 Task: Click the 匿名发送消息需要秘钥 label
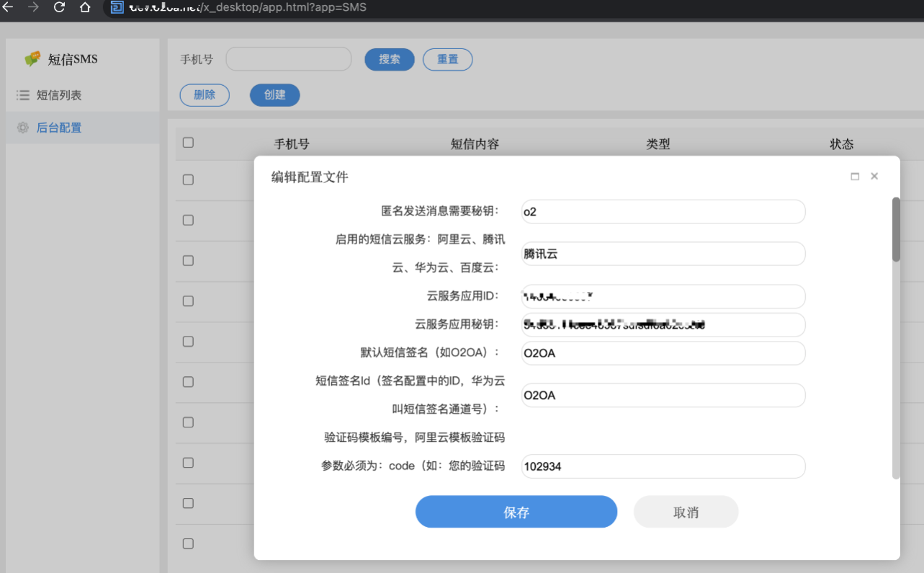pyautogui.click(x=441, y=212)
